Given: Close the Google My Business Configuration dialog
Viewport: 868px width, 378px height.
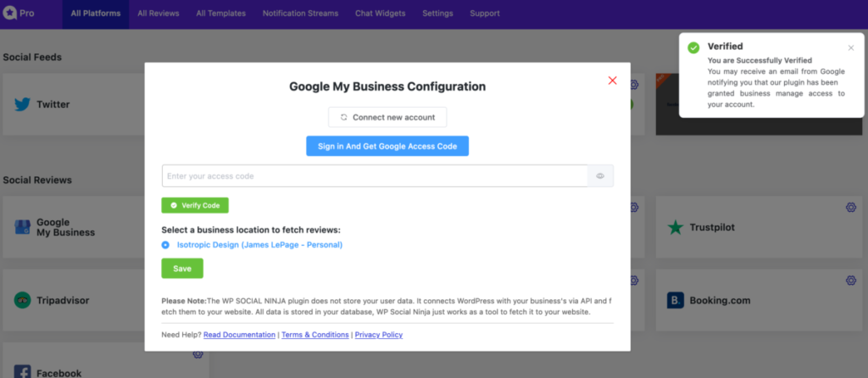Looking at the screenshot, I should [612, 81].
